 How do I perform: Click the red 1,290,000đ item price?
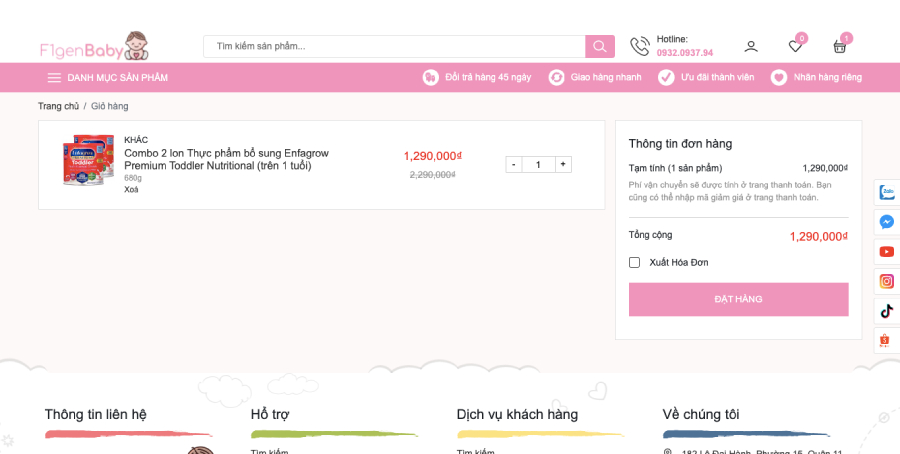click(x=433, y=156)
